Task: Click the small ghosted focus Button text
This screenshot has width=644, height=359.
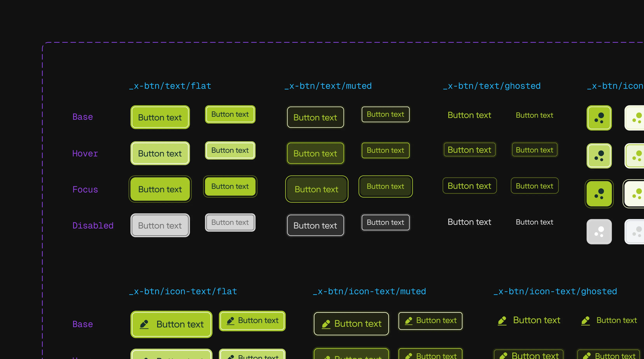Action: 535,186
